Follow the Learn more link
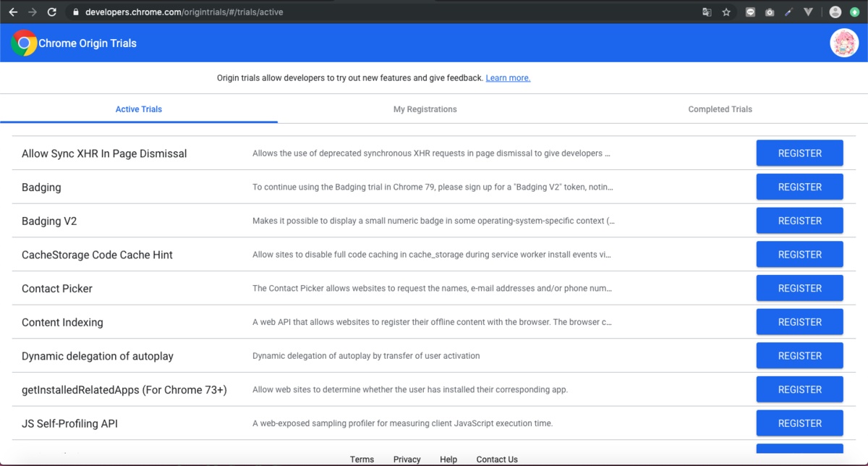This screenshot has width=868, height=466. point(508,78)
